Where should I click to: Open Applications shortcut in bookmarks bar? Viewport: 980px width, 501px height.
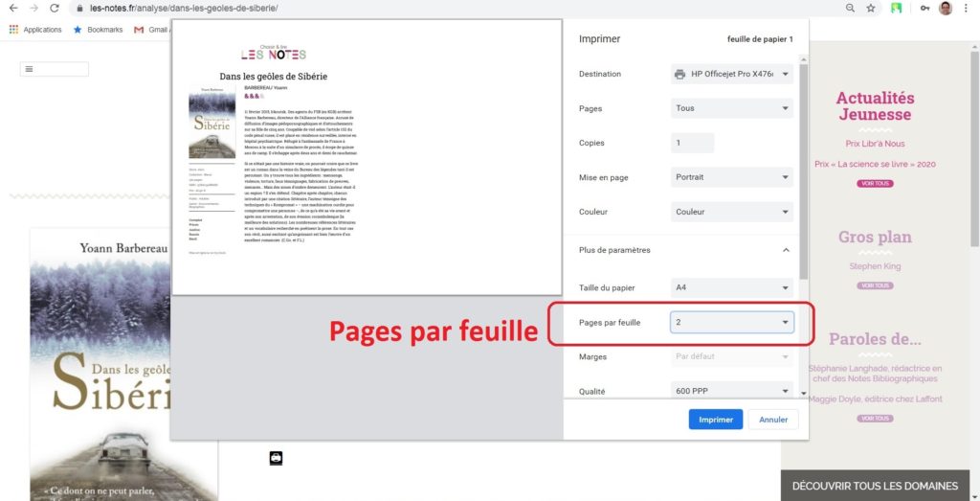(x=35, y=30)
